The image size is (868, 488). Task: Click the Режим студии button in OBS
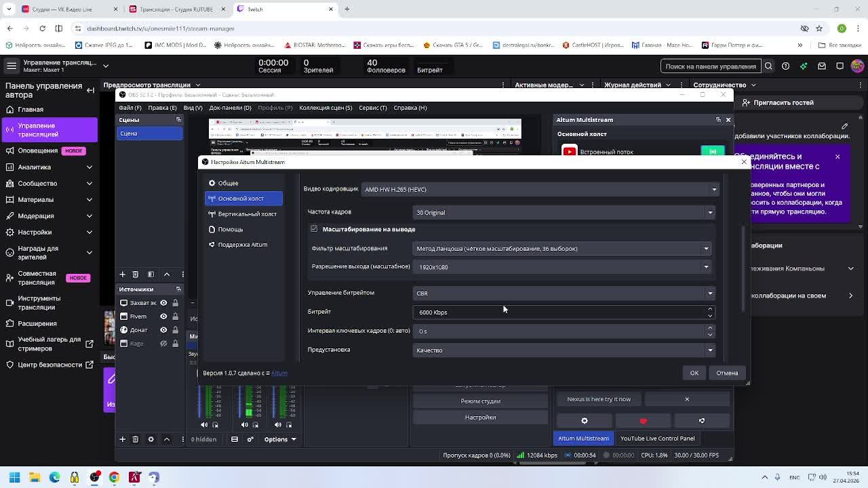pyautogui.click(x=480, y=401)
